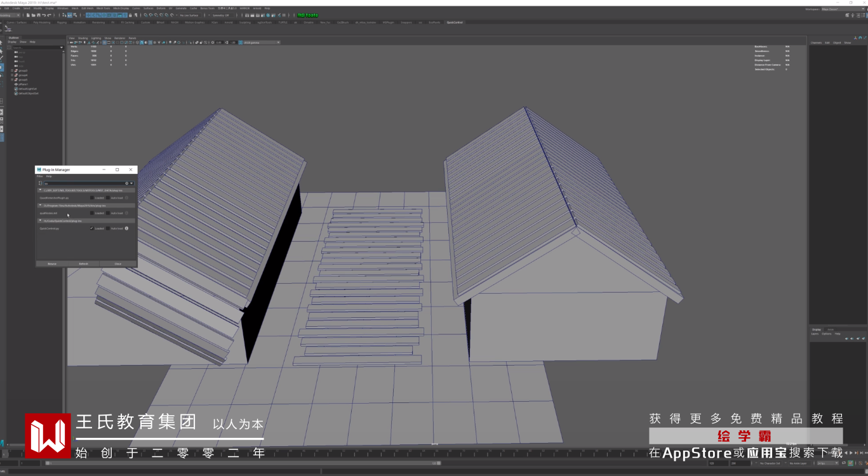Open the Outliner search options arrow
The height and width of the screenshot is (476, 868).
click(x=62, y=48)
